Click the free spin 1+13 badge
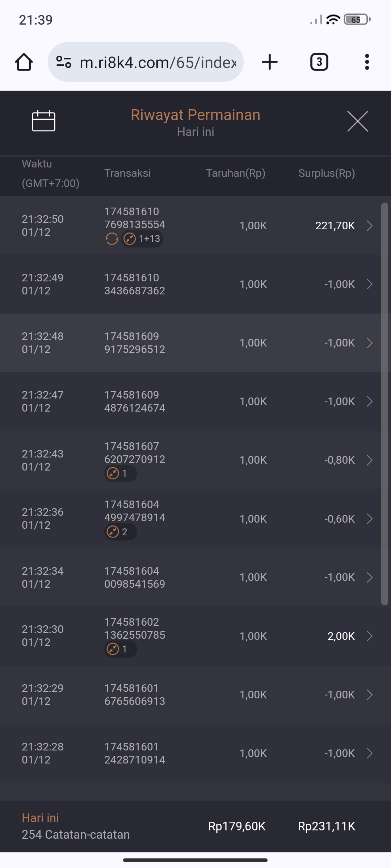391x868 pixels. click(142, 239)
